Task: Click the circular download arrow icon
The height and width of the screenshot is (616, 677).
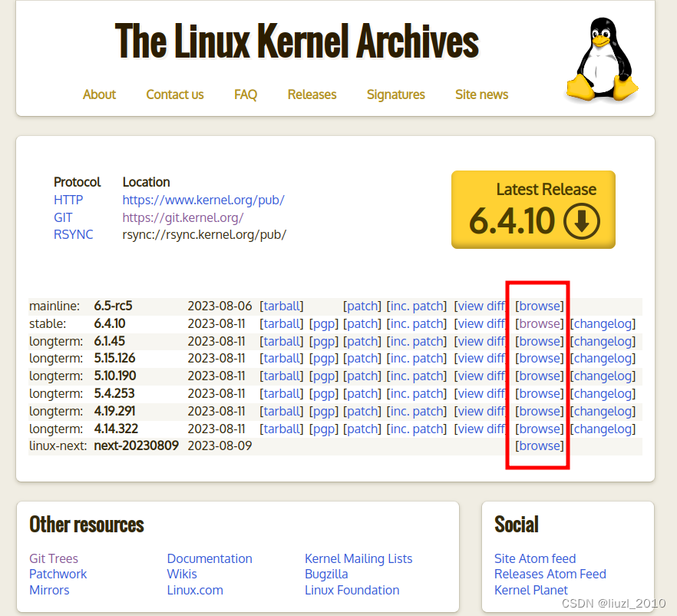Action: (583, 220)
